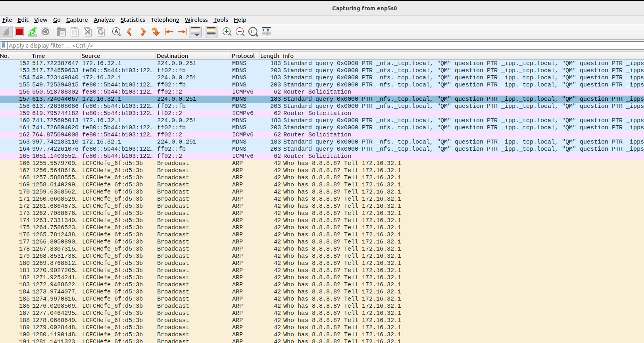Zoom in the main window text

coord(227,32)
